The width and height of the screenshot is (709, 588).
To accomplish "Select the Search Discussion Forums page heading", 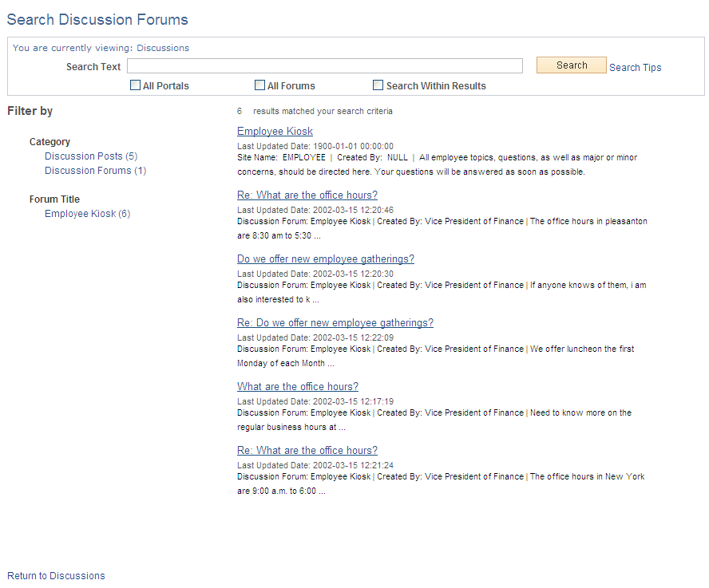I will pos(97,19).
